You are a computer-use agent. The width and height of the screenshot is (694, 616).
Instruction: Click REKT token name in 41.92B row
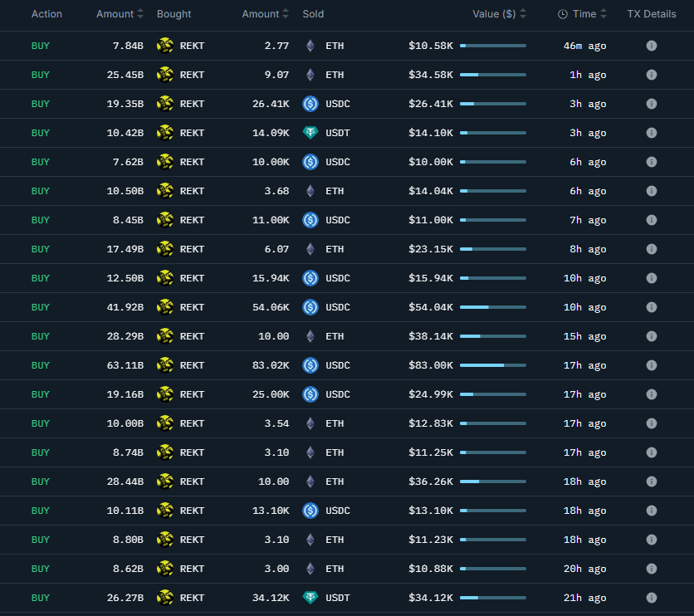192,307
